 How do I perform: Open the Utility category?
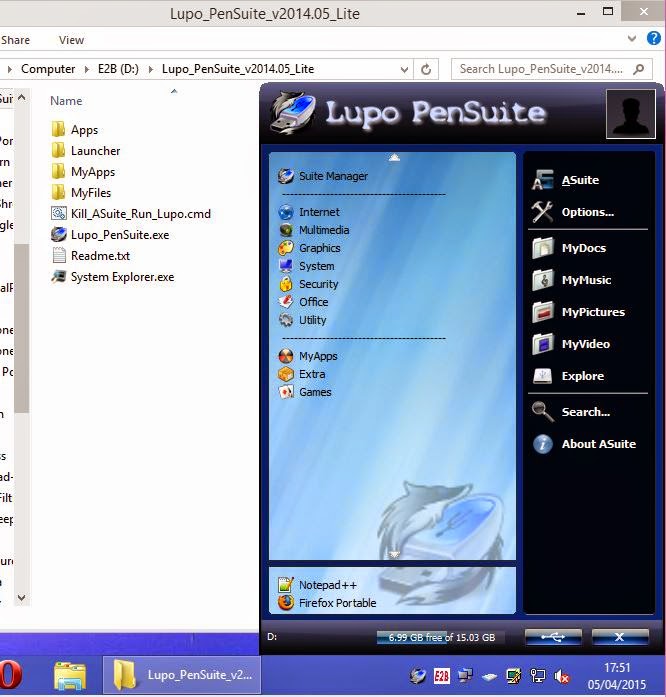[x=302, y=320]
